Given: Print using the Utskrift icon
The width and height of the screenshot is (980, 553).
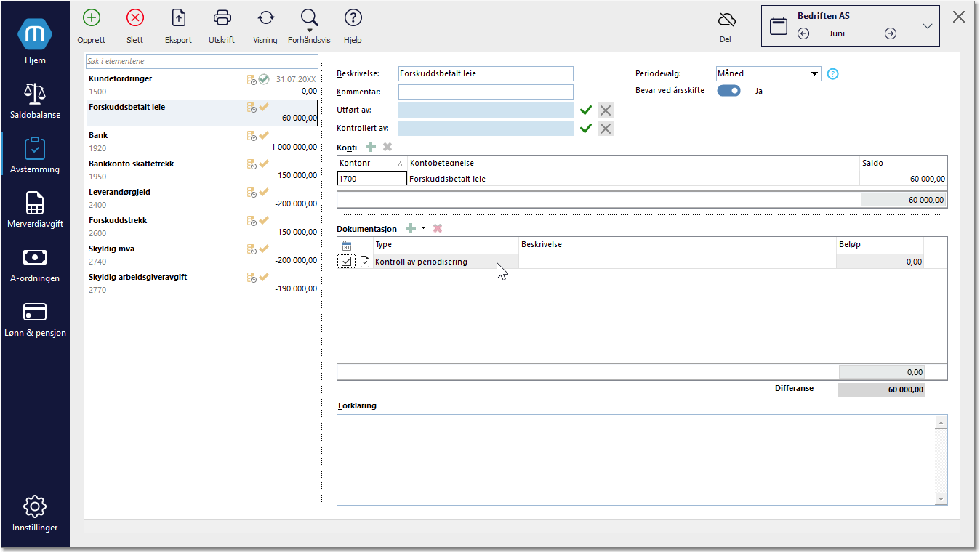Looking at the screenshot, I should tap(222, 27).
